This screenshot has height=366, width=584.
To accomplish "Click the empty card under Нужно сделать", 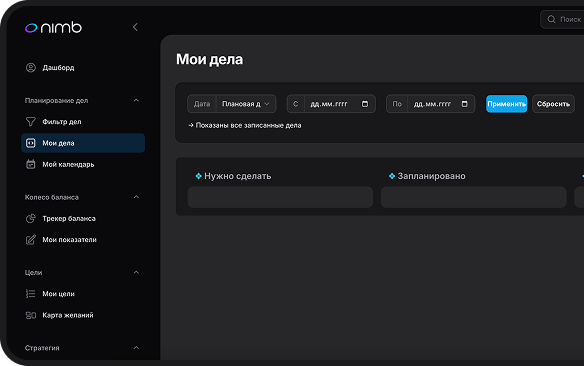I will pyautogui.click(x=280, y=197).
